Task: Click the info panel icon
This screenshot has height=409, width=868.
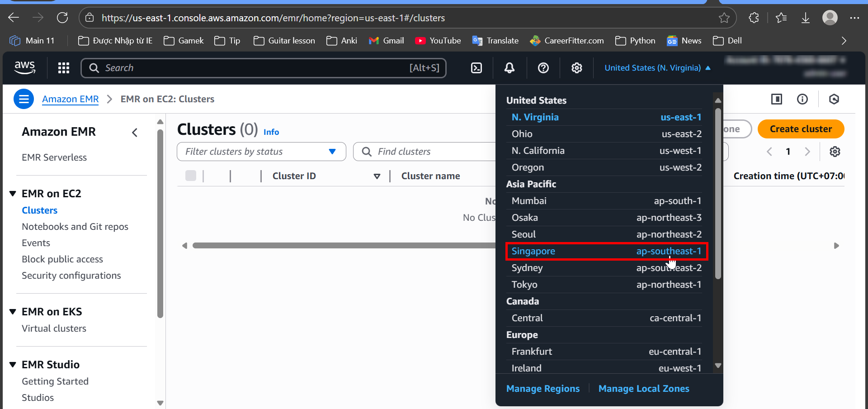Action: pos(802,99)
